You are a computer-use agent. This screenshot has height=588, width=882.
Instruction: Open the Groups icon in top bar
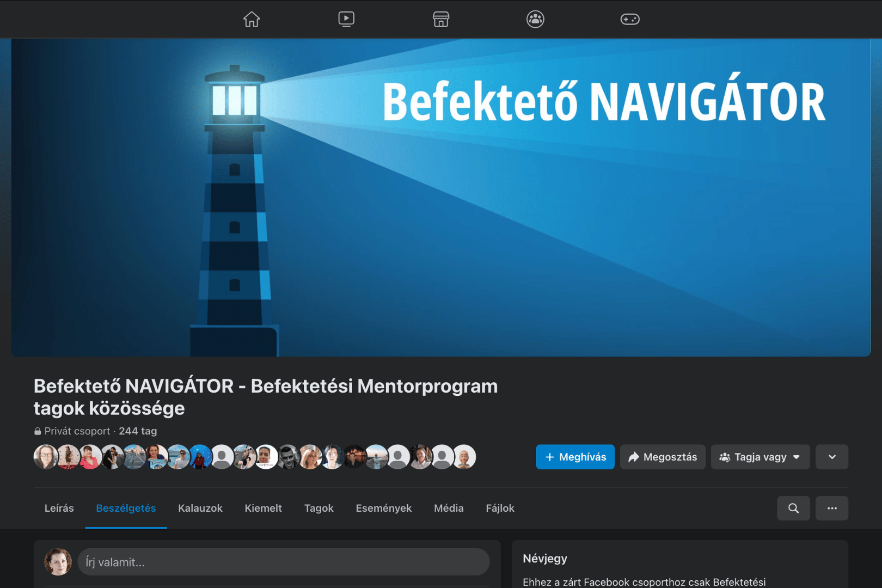pos(535,20)
